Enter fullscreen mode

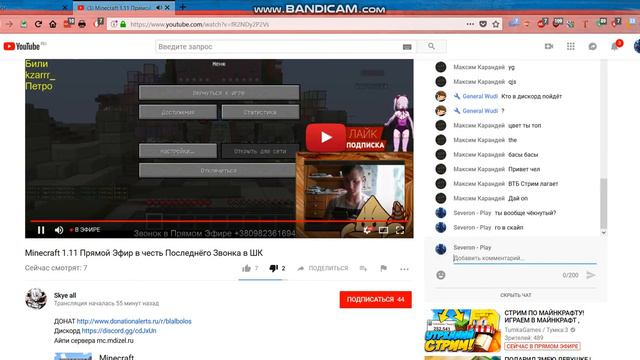click(x=400, y=230)
